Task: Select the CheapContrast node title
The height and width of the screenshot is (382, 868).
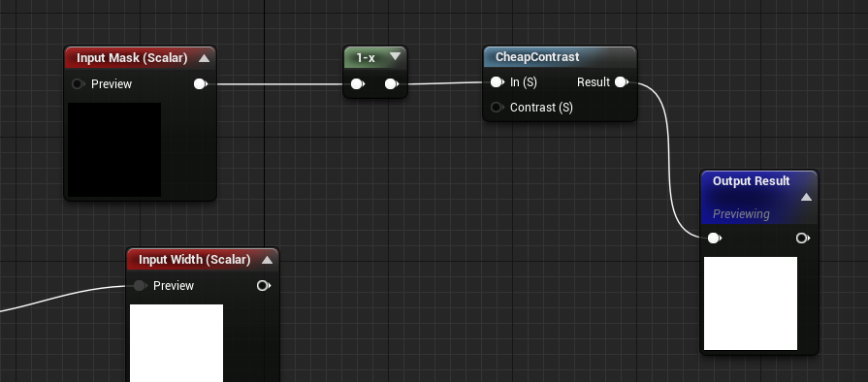Action: coord(537,57)
